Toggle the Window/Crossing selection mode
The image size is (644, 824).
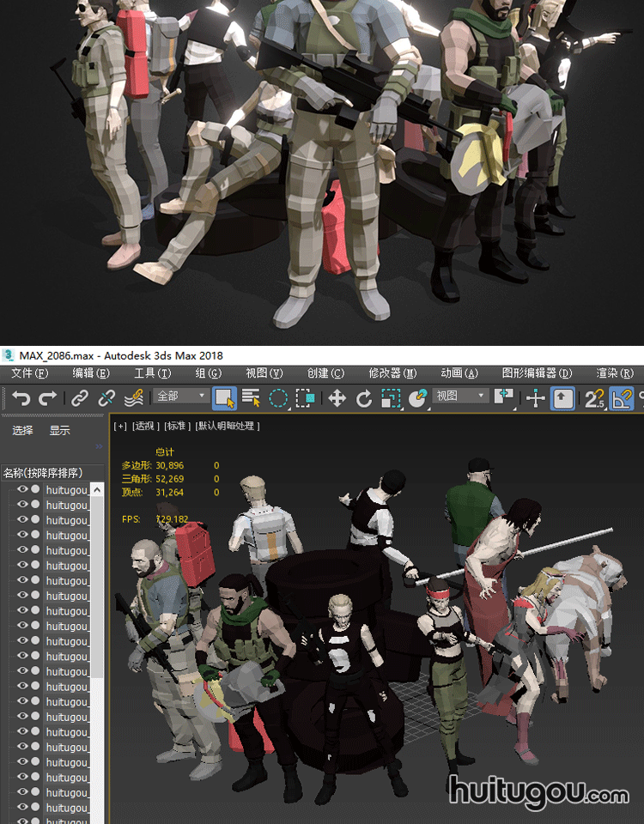point(305,398)
